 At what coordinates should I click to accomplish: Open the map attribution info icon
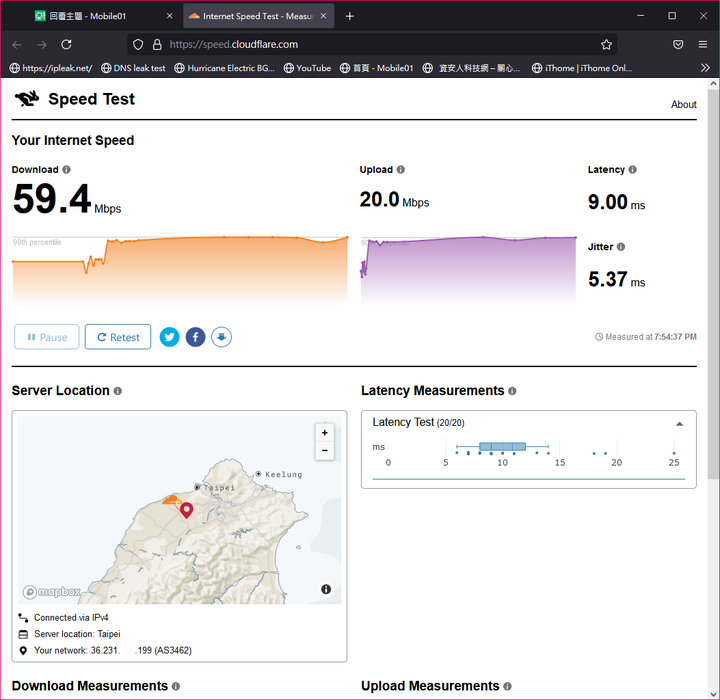(326, 589)
